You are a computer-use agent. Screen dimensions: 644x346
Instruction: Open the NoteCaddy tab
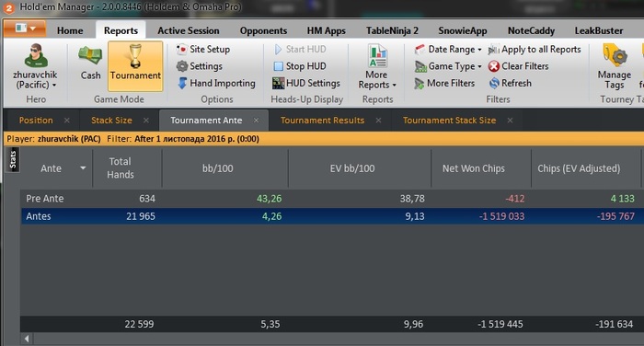(531, 30)
